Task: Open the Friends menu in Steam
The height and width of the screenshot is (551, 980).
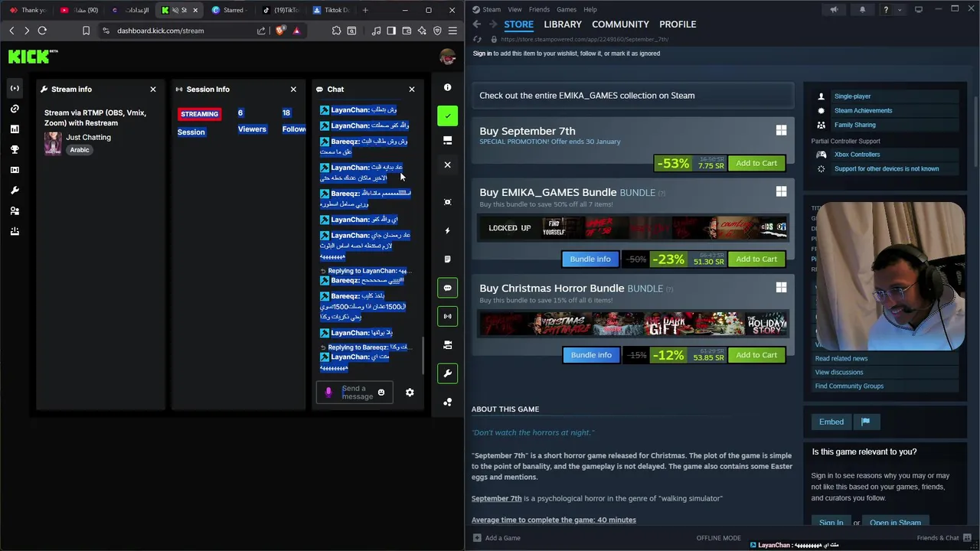Action: click(x=539, y=9)
